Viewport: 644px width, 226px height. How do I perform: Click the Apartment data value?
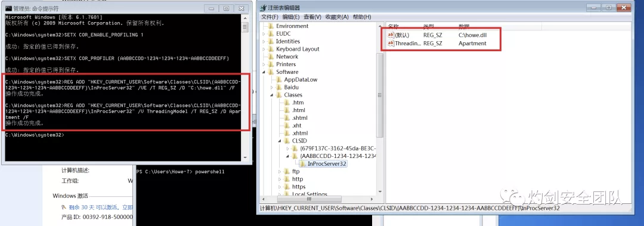point(472,43)
